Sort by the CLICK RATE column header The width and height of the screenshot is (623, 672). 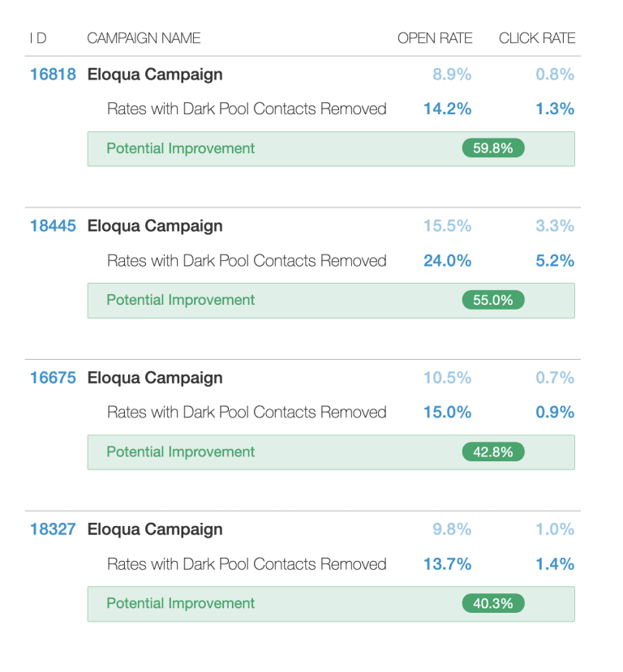536,38
